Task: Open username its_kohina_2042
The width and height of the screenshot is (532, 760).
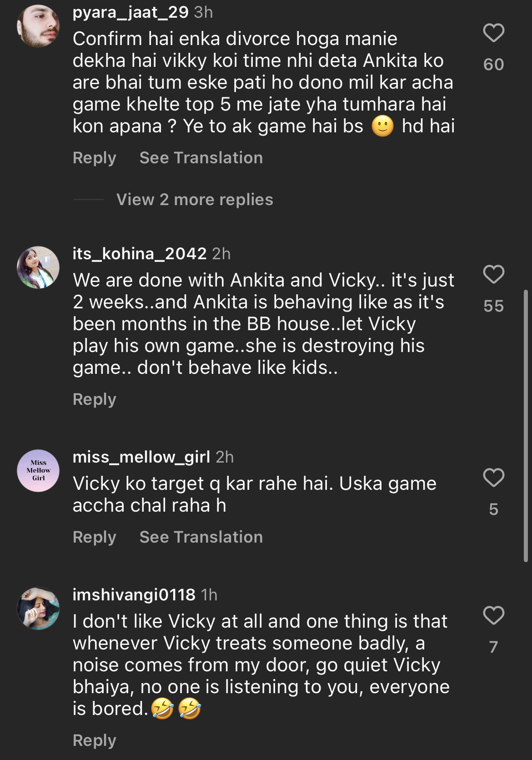Action: [x=140, y=254]
